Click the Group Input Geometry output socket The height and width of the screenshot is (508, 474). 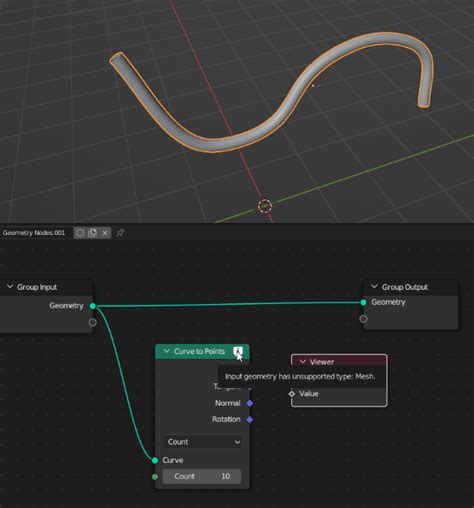[x=93, y=306]
